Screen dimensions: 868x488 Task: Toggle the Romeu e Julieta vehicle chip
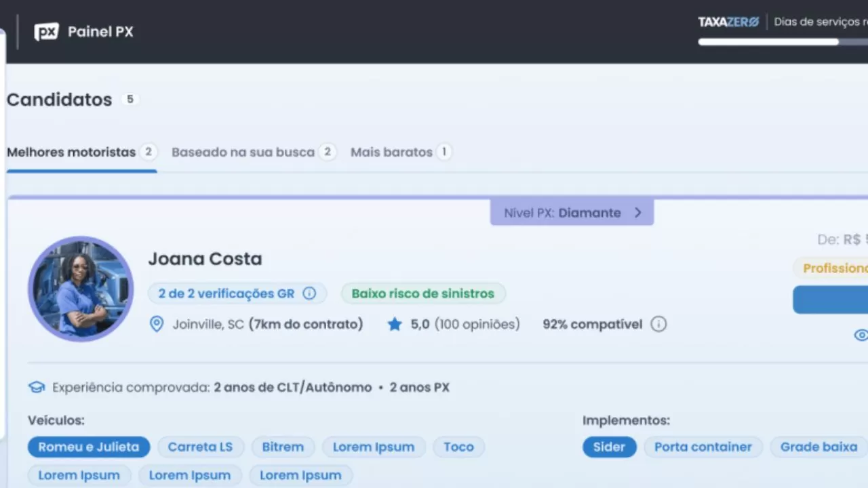(89, 447)
